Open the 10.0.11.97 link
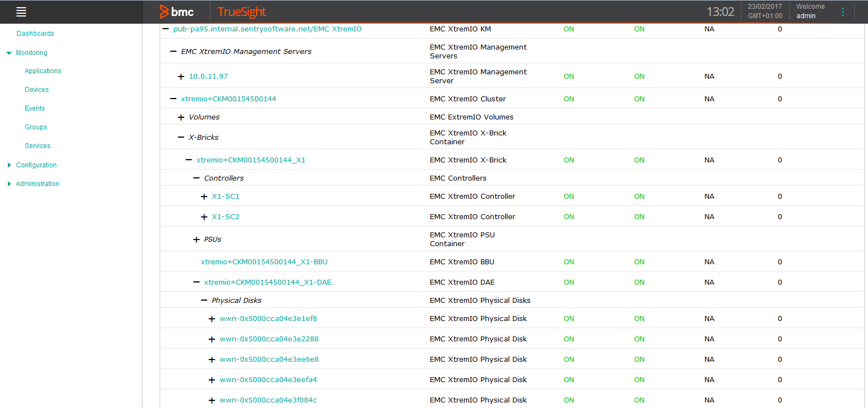 pyautogui.click(x=209, y=77)
